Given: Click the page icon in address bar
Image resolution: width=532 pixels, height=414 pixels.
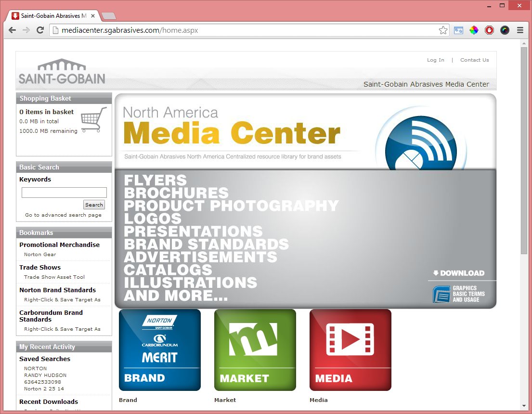Looking at the screenshot, I should 55,30.
